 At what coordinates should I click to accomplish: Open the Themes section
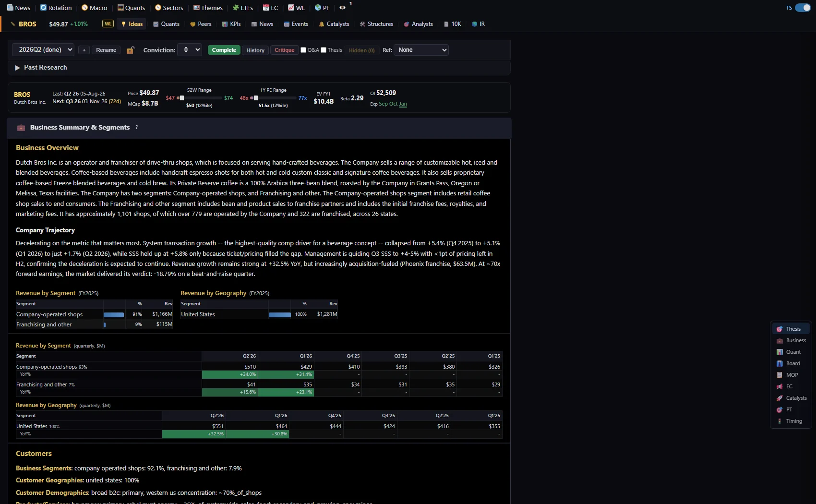point(208,8)
